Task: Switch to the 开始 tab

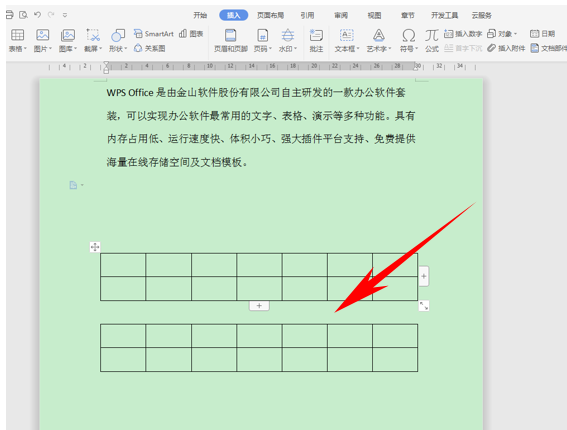Action: [200, 15]
